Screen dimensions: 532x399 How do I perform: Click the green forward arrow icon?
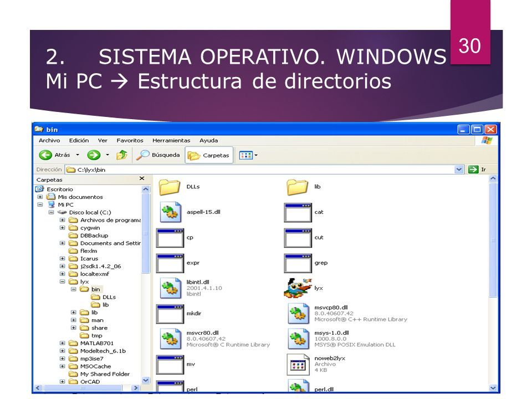pyautogui.click(x=94, y=155)
